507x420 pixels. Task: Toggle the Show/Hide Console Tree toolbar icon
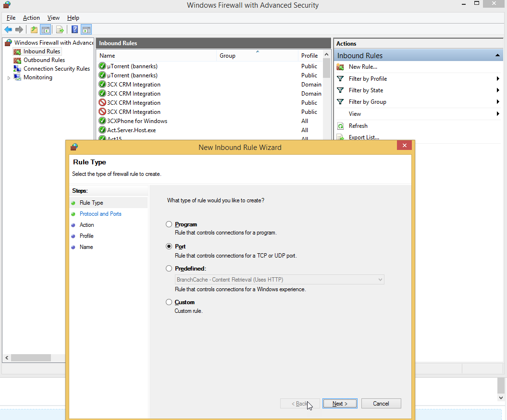(x=46, y=30)
